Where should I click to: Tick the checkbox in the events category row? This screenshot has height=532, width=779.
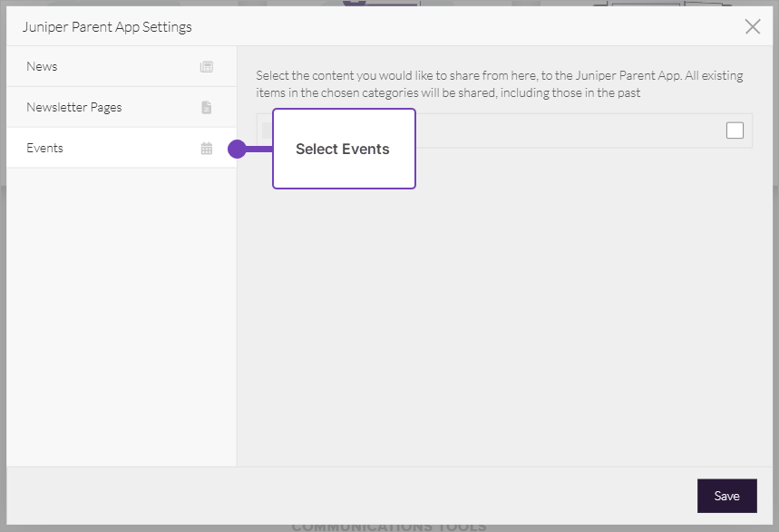click(x=735, y=131)
